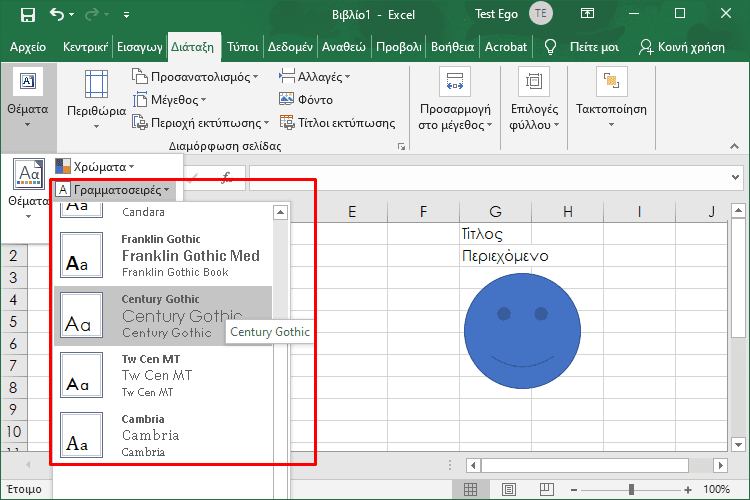The width and height of the screenshot is (750, 500).
Task: Click the TE account avatar
Action: tap(540, 13)
